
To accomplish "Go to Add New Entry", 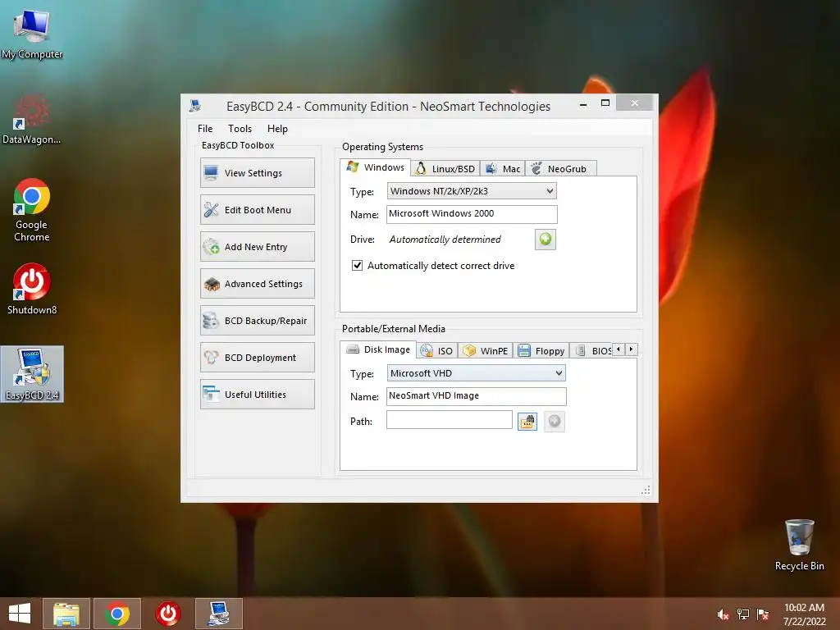I will pos(257,247).
